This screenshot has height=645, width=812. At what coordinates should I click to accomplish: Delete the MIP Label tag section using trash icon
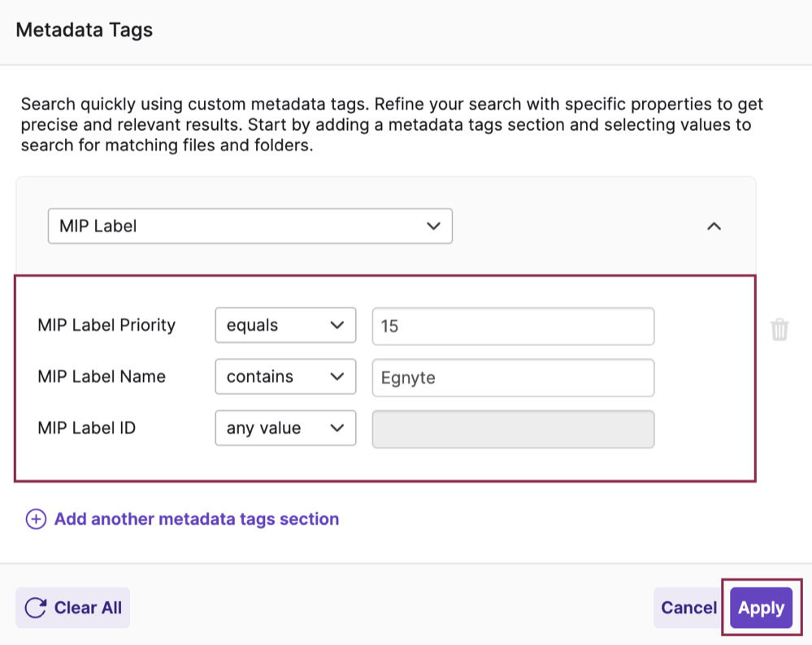(x=779, y=329)
